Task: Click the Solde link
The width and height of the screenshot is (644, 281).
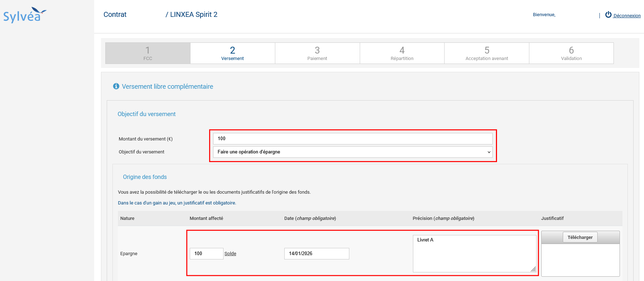Action: coord(230,254)
